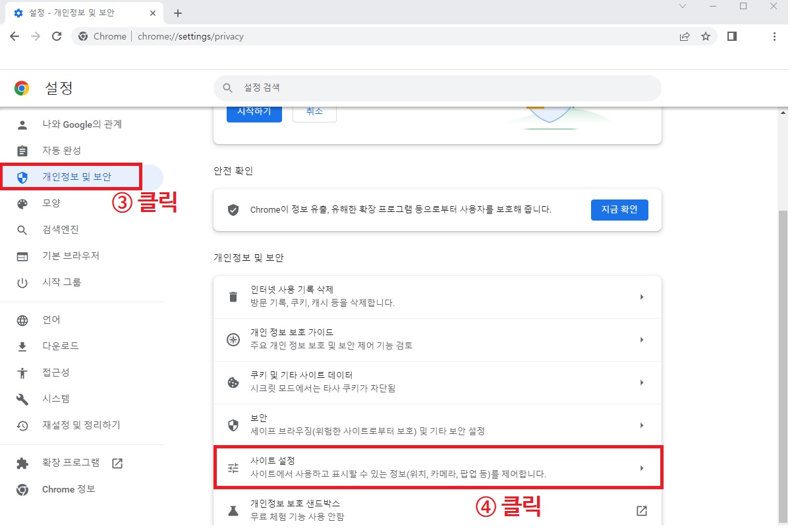Click the download icon for 다운로드

pyautogui.click(x=22, y=346)
